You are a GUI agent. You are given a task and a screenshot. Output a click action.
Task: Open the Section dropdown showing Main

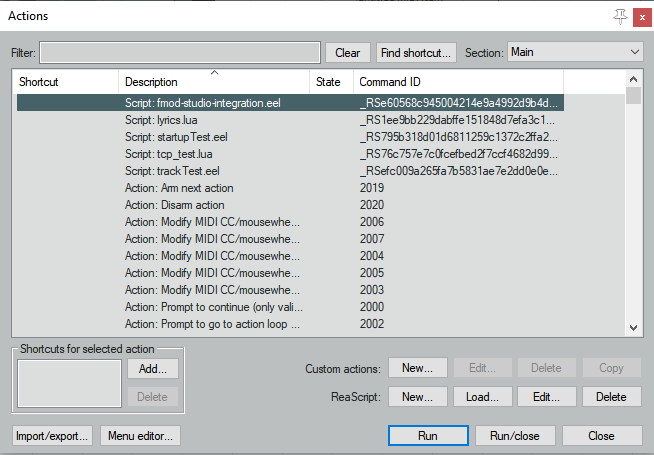click(574, 52)
